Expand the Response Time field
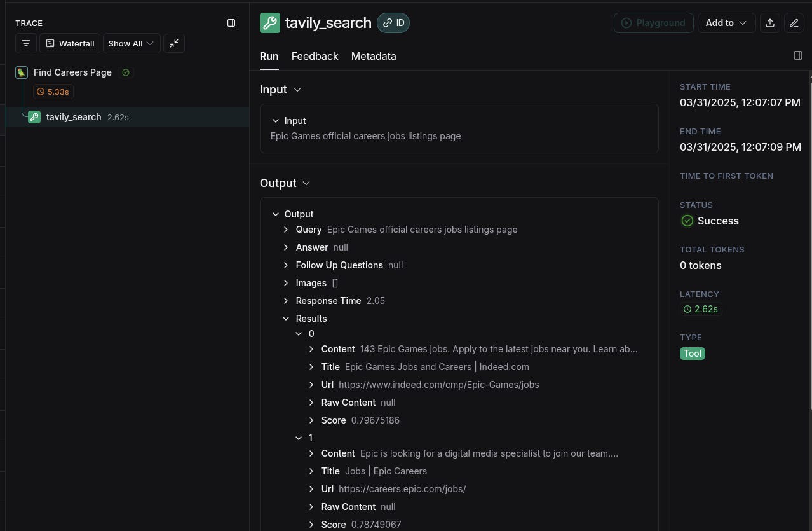Screen dimensions: 812x531 [x=286, y=301]
